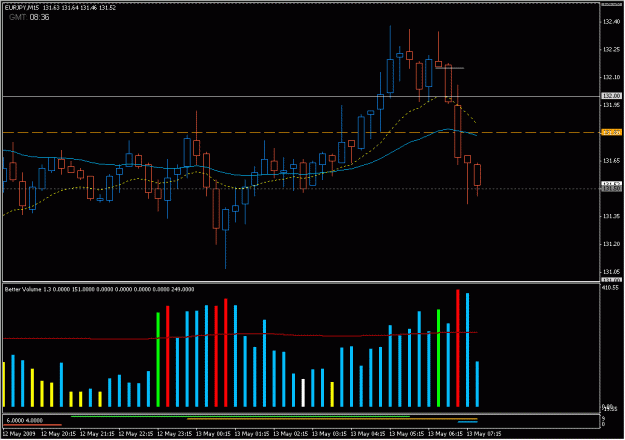The image size is (625, 440).
Task: Click the 13 May 04:15 time label
Action: [368, 434]
